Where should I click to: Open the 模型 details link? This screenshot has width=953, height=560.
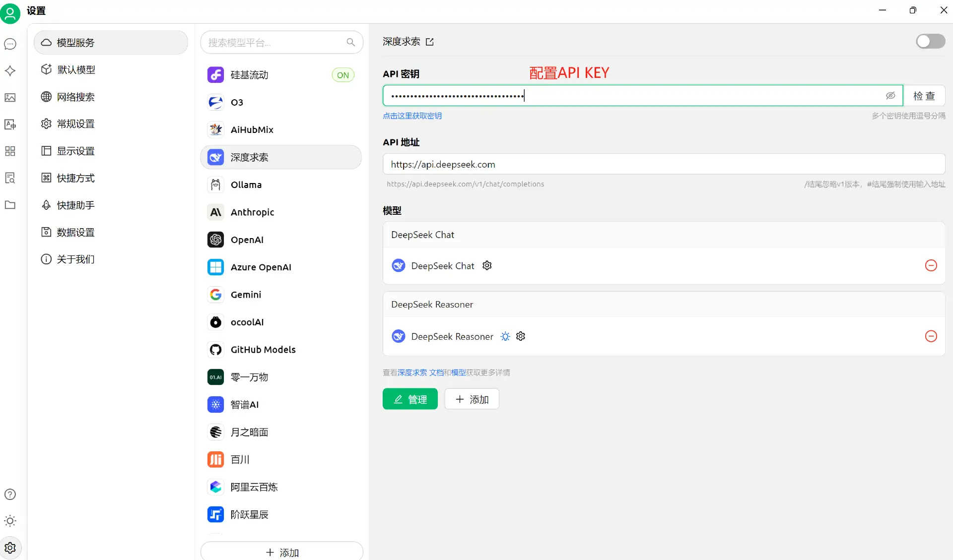tap(458, 373)
